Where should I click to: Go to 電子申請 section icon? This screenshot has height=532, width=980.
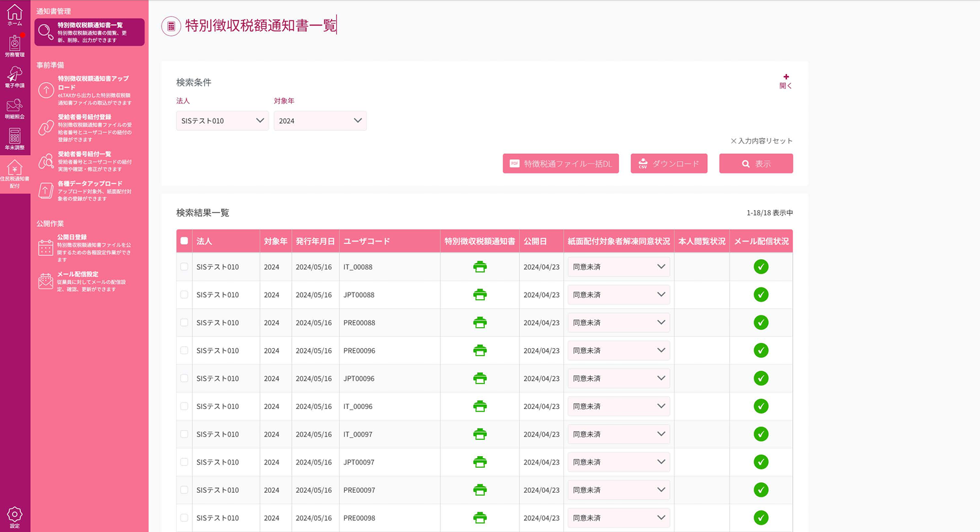[14, 77]
